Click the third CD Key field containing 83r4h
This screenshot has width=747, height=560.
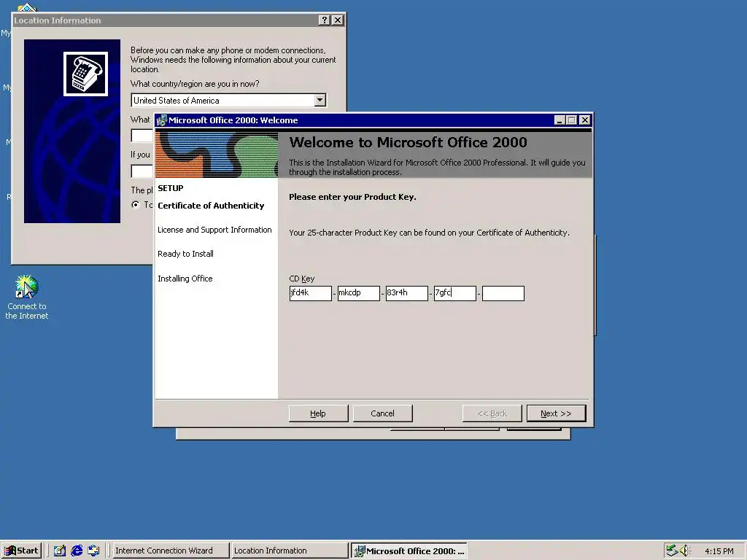(406, 293)
